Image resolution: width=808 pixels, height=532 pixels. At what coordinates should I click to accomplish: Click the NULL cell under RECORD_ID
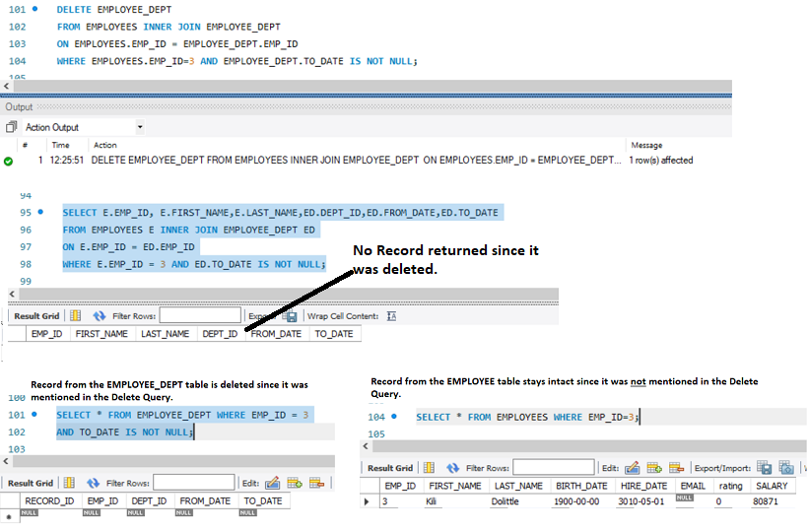(29, 513)
